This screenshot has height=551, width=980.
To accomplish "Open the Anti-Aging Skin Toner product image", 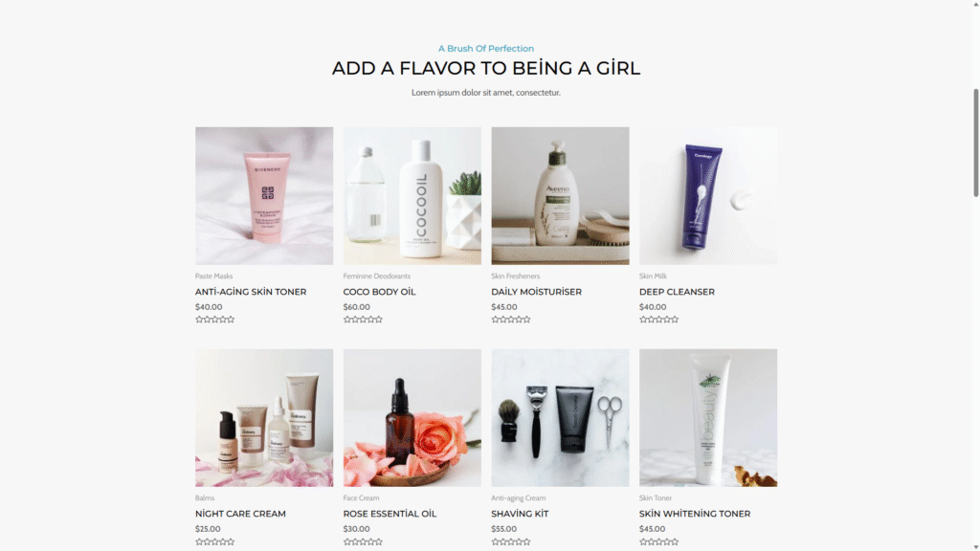I will coord(264,195).
